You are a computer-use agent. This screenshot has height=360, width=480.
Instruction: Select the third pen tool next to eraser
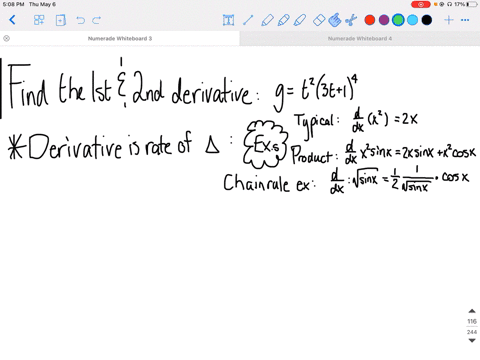[300, 20]
